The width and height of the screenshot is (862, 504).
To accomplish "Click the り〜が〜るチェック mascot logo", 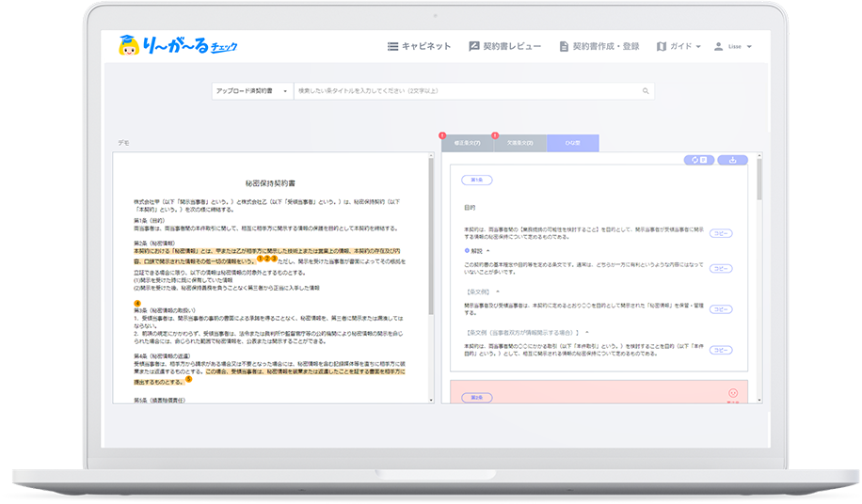I will pyautogui.click(x=178, y=45).
